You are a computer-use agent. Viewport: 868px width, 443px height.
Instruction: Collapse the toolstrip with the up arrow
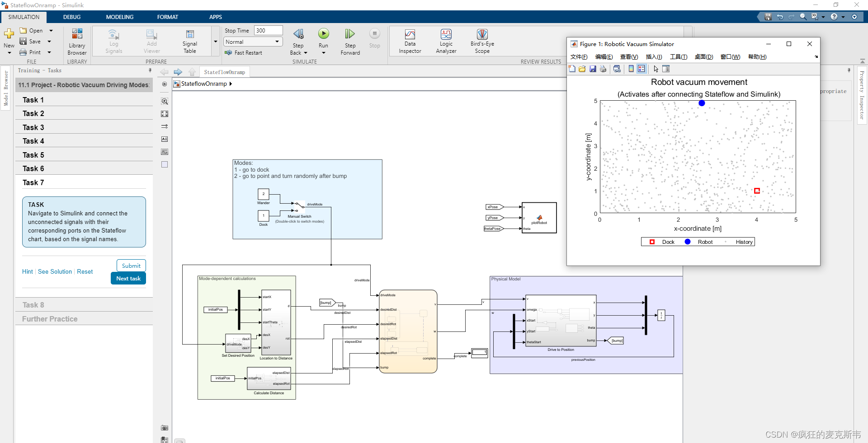pos(863,61)
